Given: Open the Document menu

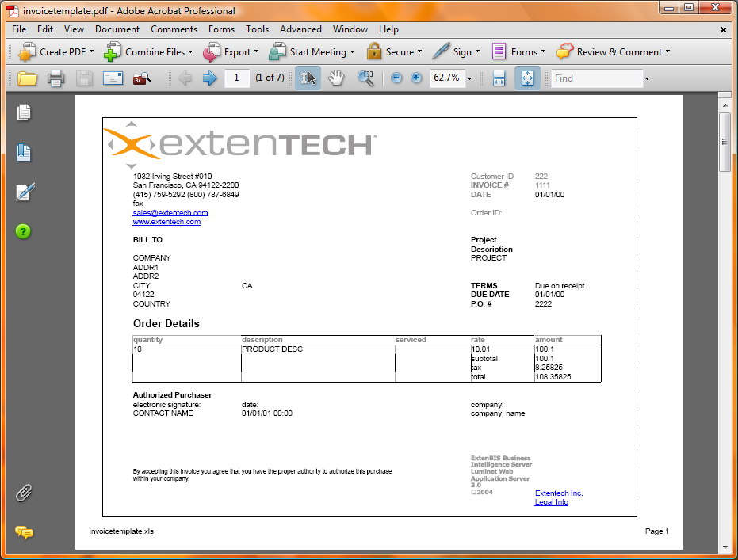Looking at the screenshot, I should tap(117, 29).
